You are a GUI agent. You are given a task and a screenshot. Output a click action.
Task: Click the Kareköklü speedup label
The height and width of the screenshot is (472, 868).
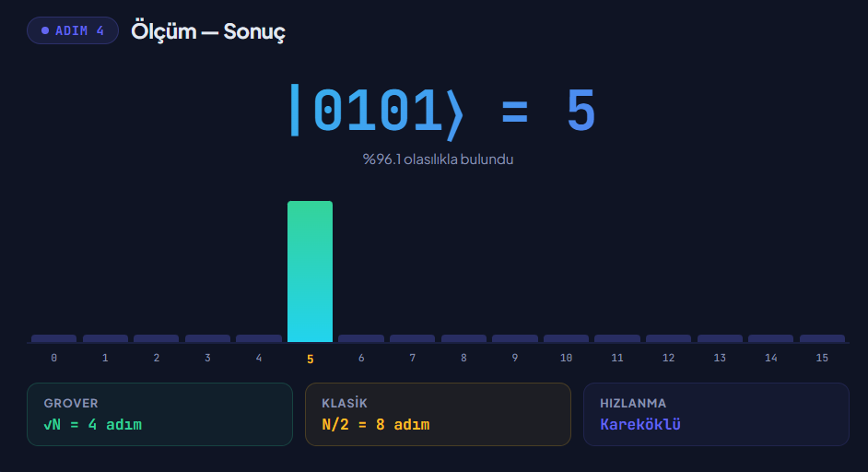[640, 424]
